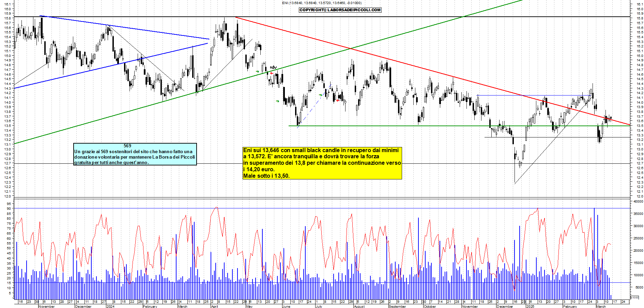Click the '35000' volume axis label
The image size is (644, 308).
click(638, 214)
